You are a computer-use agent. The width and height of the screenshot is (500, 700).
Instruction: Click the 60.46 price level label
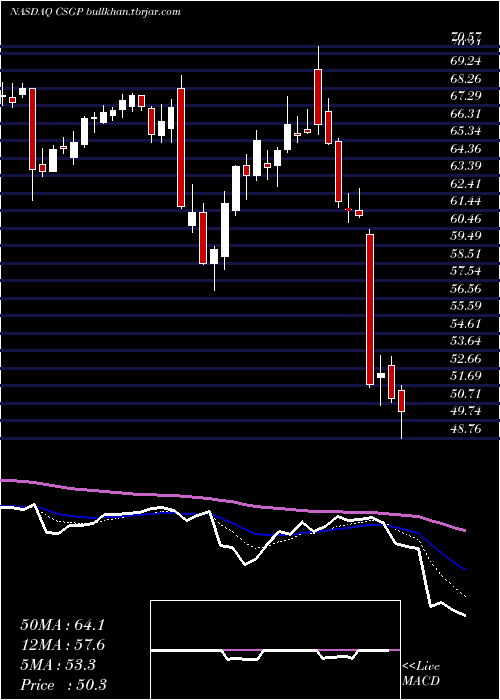tap(466, 219)
